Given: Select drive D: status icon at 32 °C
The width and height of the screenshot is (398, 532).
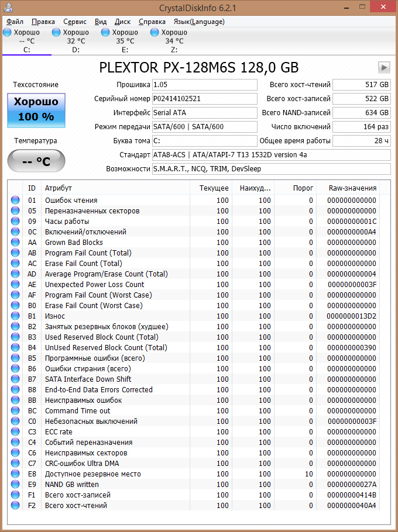Looking at the screenshot, I should click(x=56, y=32).
